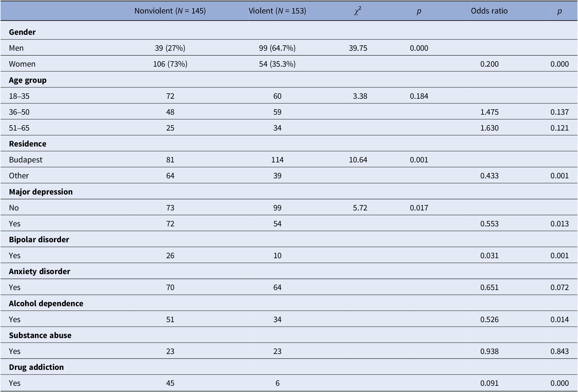The image size is (578, 392).
Task: Select the Age group section heading
Action: coord(28,80)
